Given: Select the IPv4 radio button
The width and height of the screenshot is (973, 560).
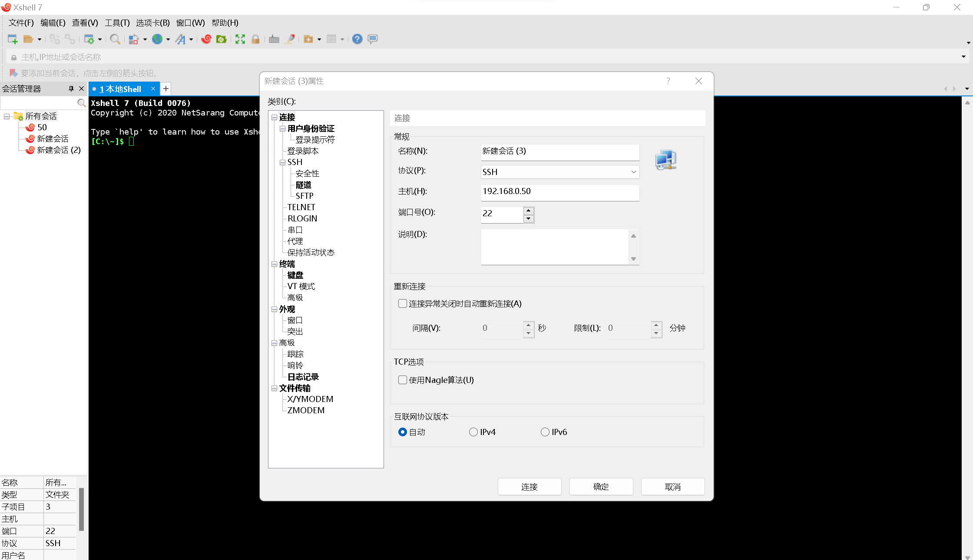Looking at the screenshot, I should [473, 432].
